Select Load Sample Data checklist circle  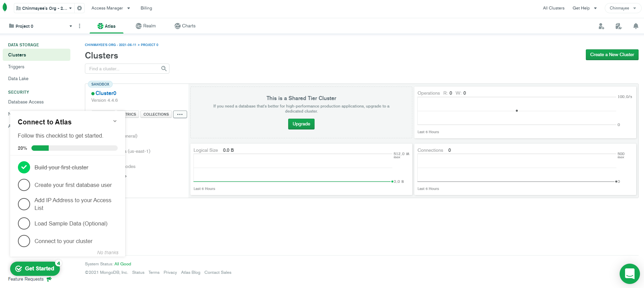(x=24, y=223)
